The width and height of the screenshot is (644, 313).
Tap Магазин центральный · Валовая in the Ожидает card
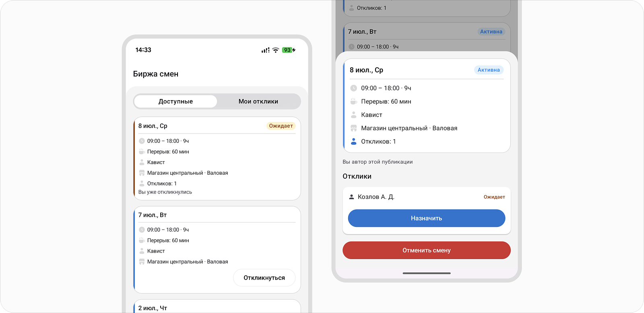pyautogui.click(x=188, y=173)
